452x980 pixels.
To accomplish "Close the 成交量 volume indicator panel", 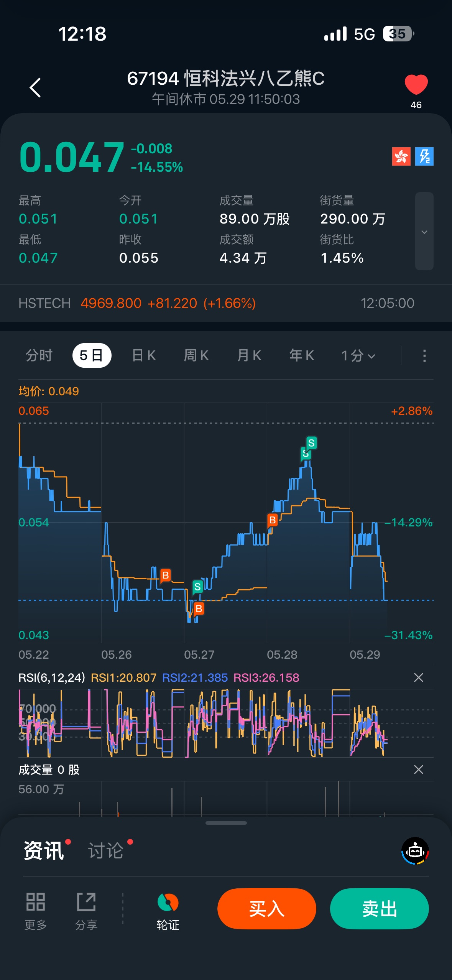I will pyautogui.click(x=419, y=770).
